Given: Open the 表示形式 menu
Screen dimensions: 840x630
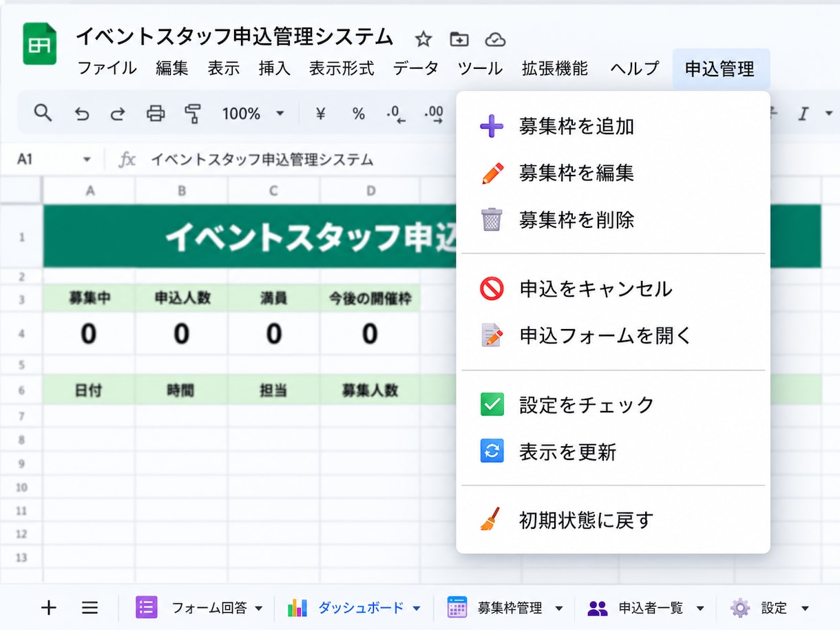Looking at the screenshot, I should (x=342, y=69).
